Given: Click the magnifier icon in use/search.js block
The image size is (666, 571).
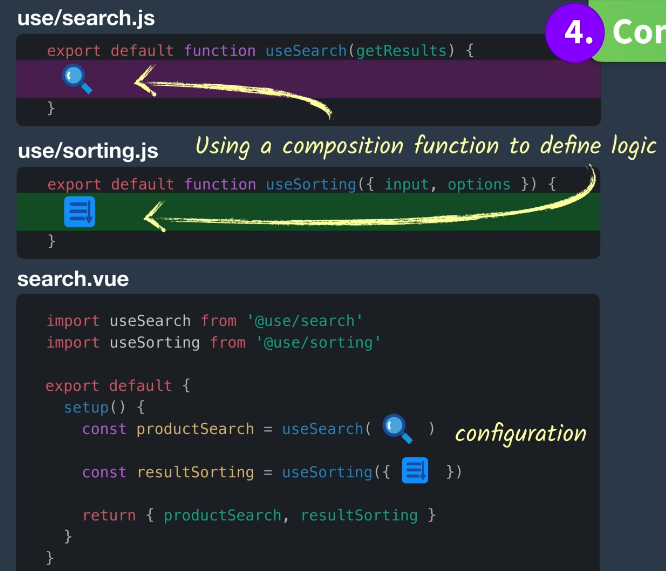Looking at the screenshot, I should click(x=77, y=79).
